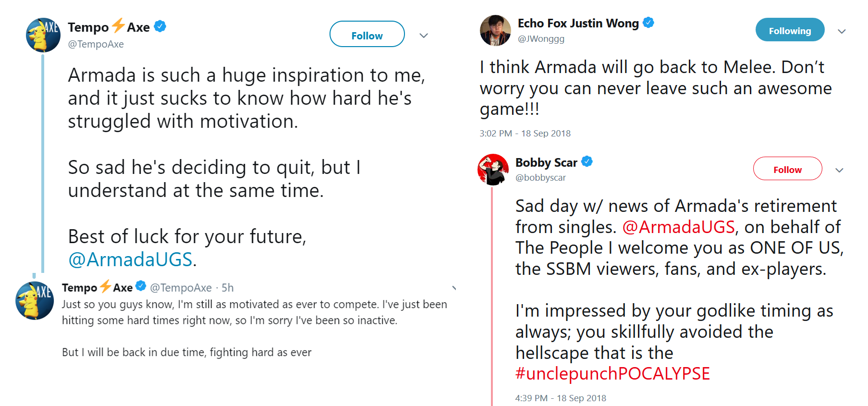The width and height of the screenshot is (868, 406).
Task: Open Justin Wong's tweet via its timestamp
Action: click(x=525, y=133)
